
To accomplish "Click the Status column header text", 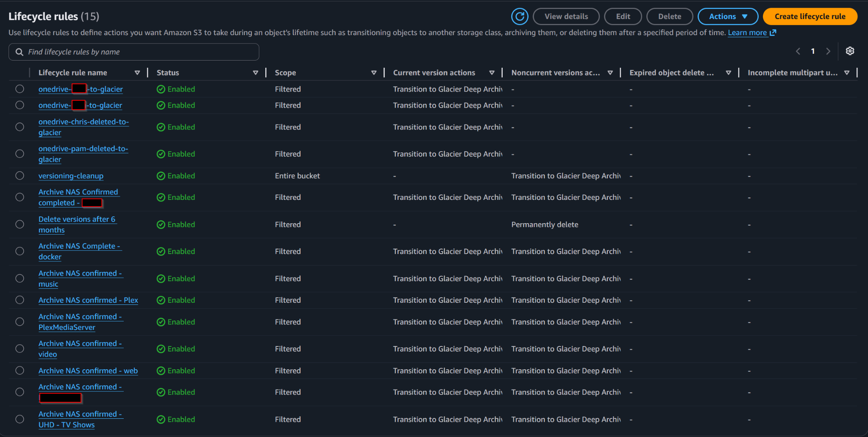I will pyautogui.click(x=168, y=73).
